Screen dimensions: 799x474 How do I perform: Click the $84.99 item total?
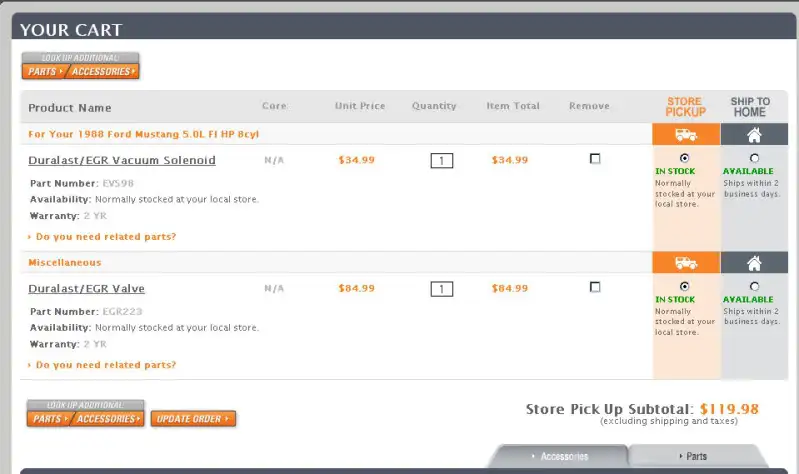click(510, 288)
